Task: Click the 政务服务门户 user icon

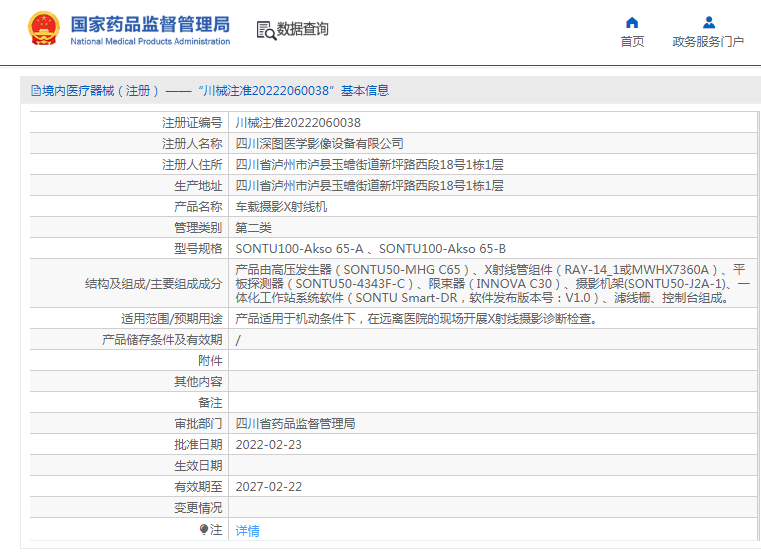Action: (x=709, y=22)
